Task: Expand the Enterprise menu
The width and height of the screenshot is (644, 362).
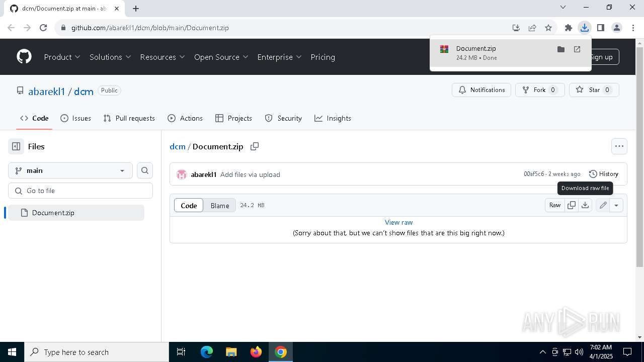Action: point(279,57)
